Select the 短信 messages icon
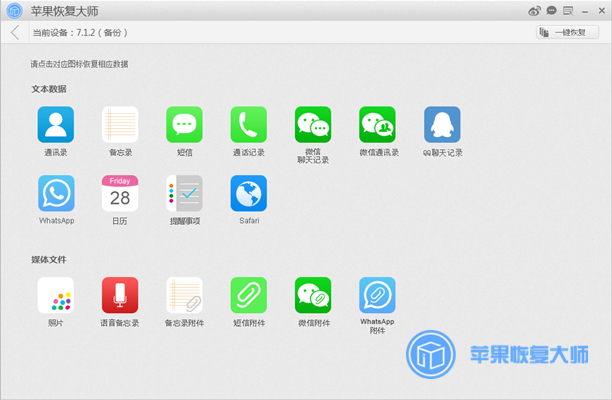The width and height of the screenshot is (612, 400). [x=184, y=124]
